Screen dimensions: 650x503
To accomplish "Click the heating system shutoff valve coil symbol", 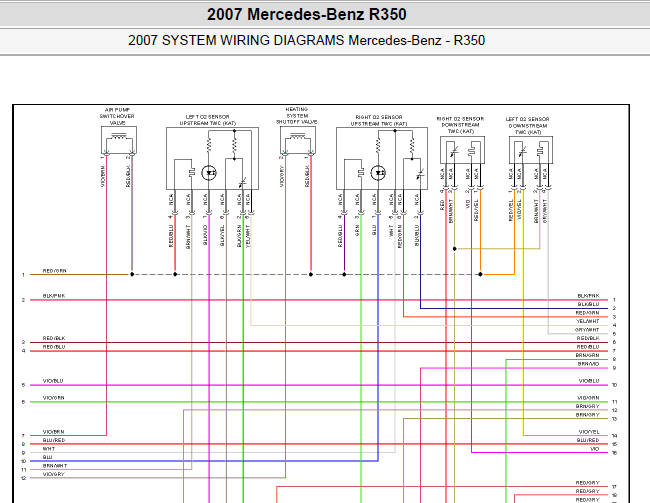I will click(298, 136).
